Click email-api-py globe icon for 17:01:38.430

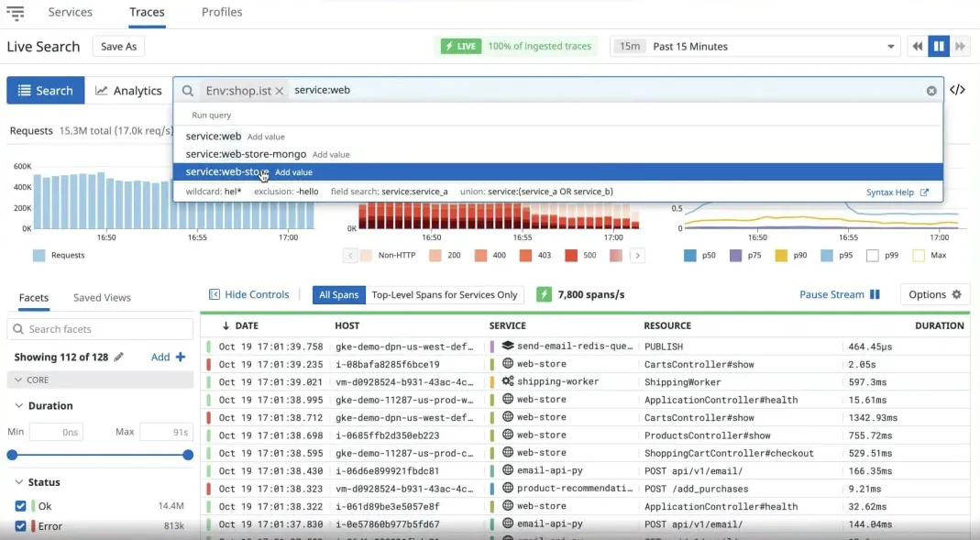(508, 470)
